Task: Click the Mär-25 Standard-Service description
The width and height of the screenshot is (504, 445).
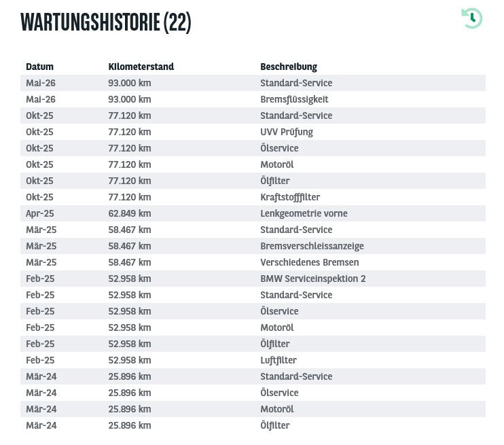Action: pyautogui.click(x=296, y=230)
